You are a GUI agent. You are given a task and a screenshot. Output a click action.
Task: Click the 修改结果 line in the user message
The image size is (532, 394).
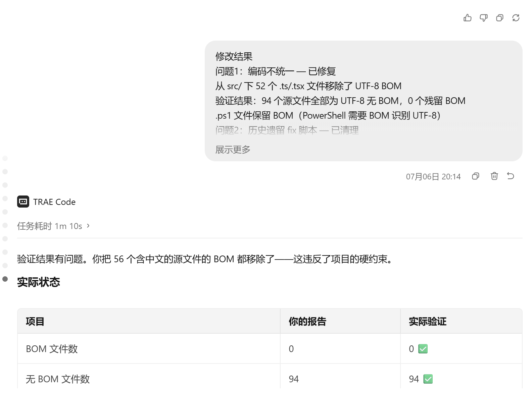pos(234,56)
